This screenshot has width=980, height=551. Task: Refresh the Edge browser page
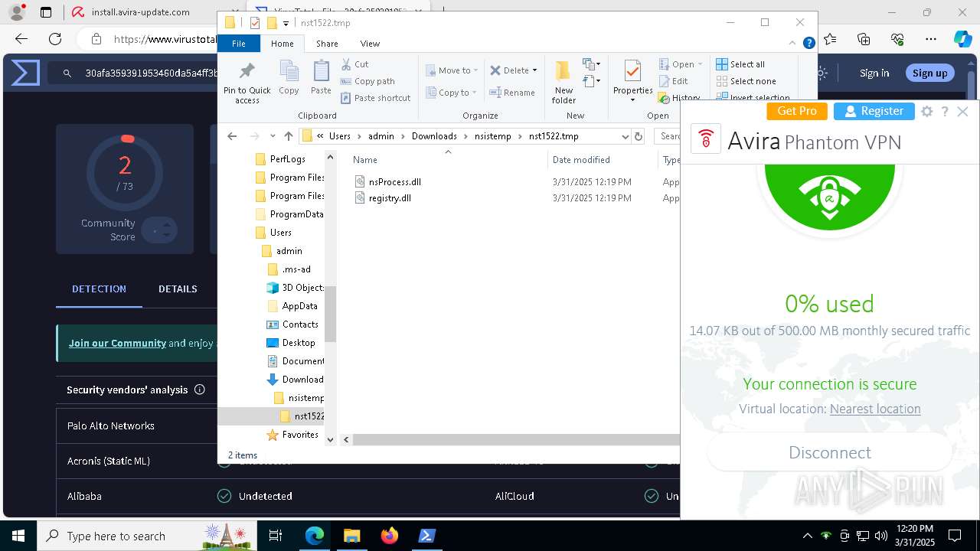point(55,39)
